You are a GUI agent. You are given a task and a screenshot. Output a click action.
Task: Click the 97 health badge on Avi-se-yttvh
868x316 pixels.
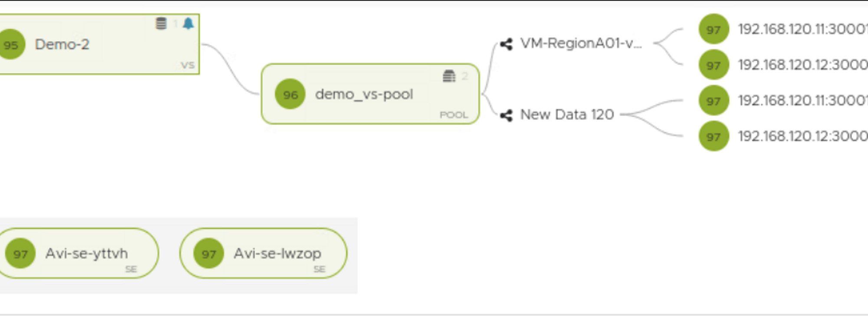pos(20,254)
